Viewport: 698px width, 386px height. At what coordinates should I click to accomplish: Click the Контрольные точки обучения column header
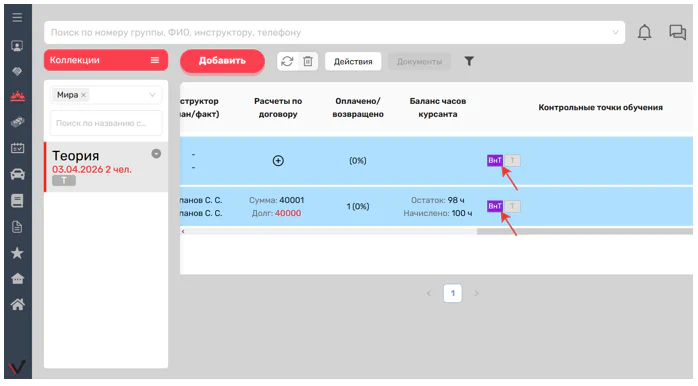click(601, 107)
